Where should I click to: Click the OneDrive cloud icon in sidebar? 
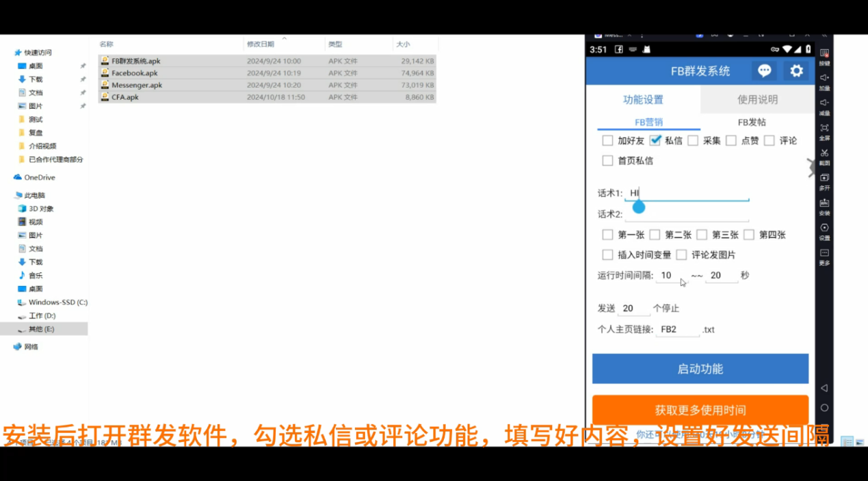(18, 177)
